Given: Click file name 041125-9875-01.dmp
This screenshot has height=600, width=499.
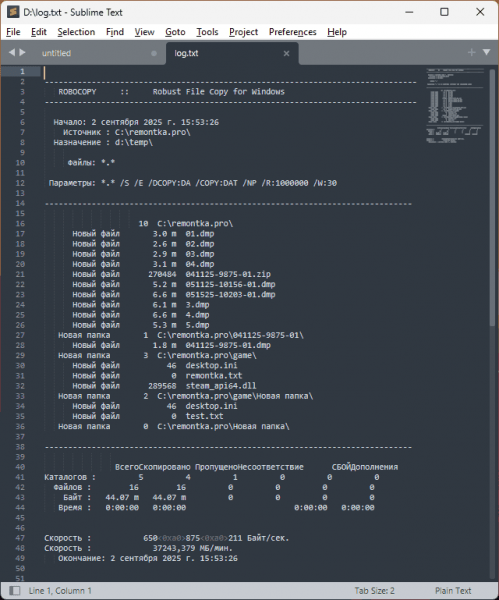Looking at the screenshot, I should tap(228, 345).
